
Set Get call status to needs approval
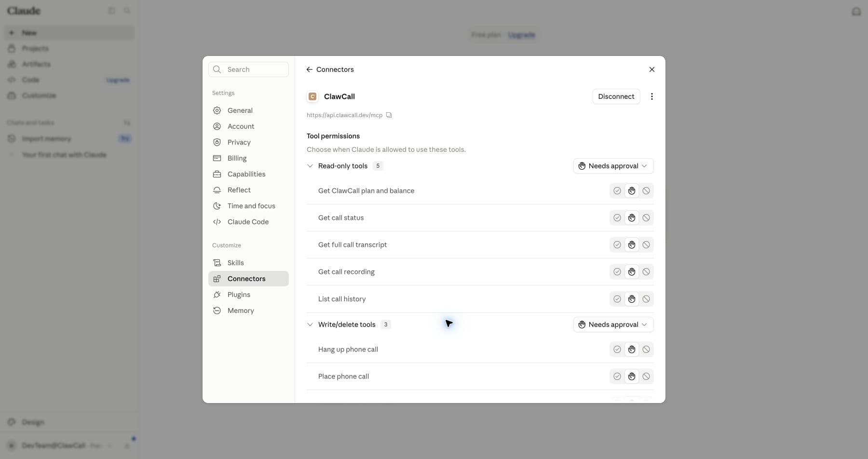pos(631,218)
